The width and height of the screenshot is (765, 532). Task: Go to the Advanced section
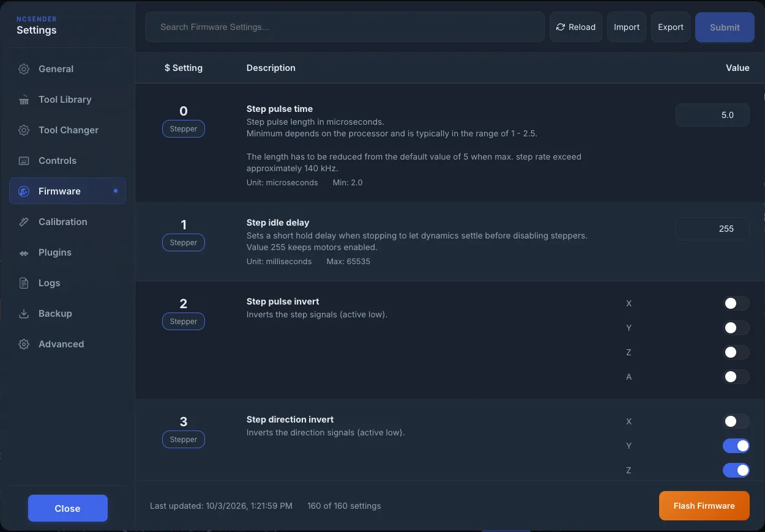click(x=67, y=344)
